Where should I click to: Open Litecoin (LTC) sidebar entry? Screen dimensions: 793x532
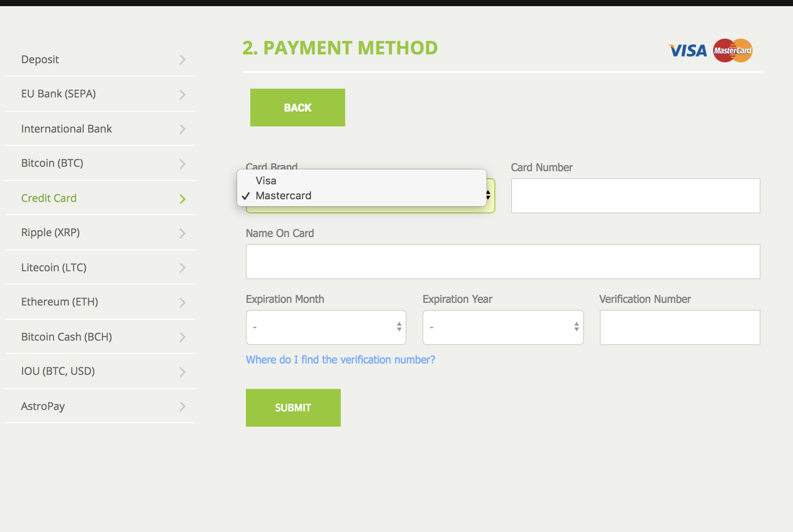click(100, 267)
